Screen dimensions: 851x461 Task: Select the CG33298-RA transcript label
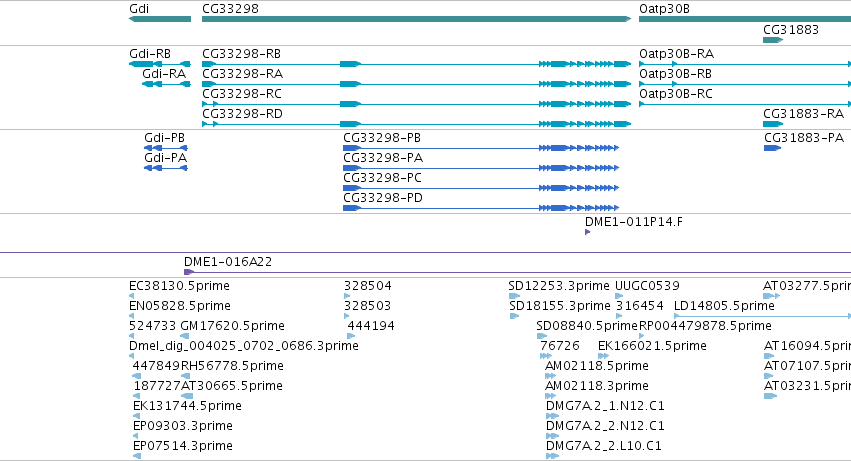[242, 74]
